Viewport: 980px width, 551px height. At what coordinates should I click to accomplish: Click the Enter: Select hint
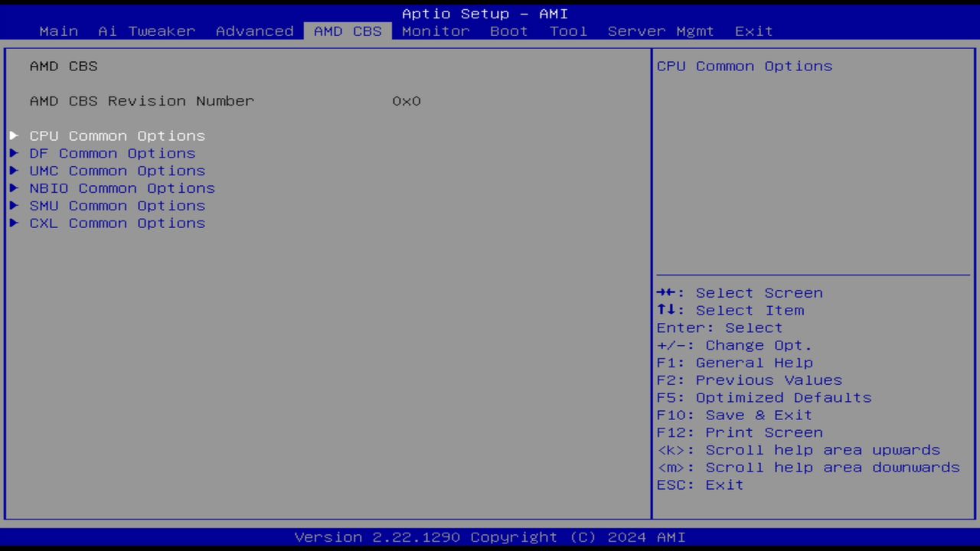(x=720, y=328)
